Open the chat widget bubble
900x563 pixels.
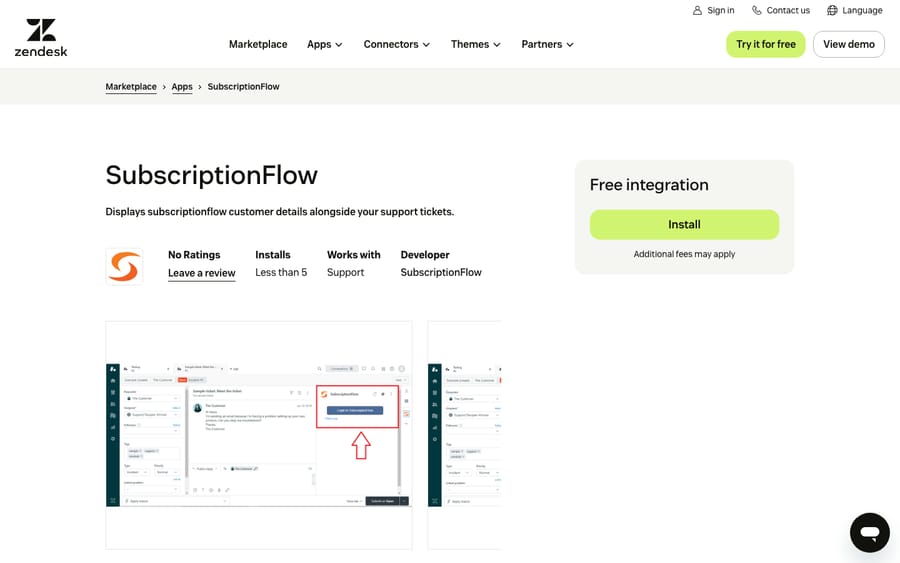coord(870,533)
